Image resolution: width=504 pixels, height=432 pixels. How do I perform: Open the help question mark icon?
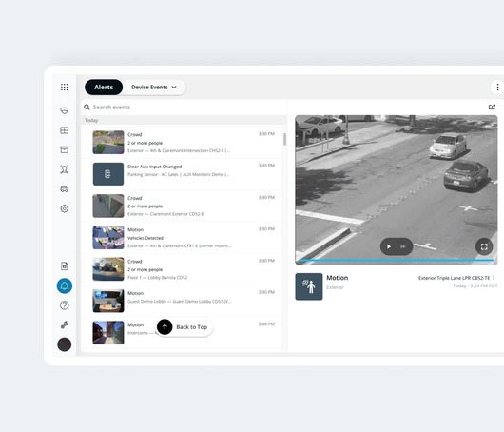65,305
